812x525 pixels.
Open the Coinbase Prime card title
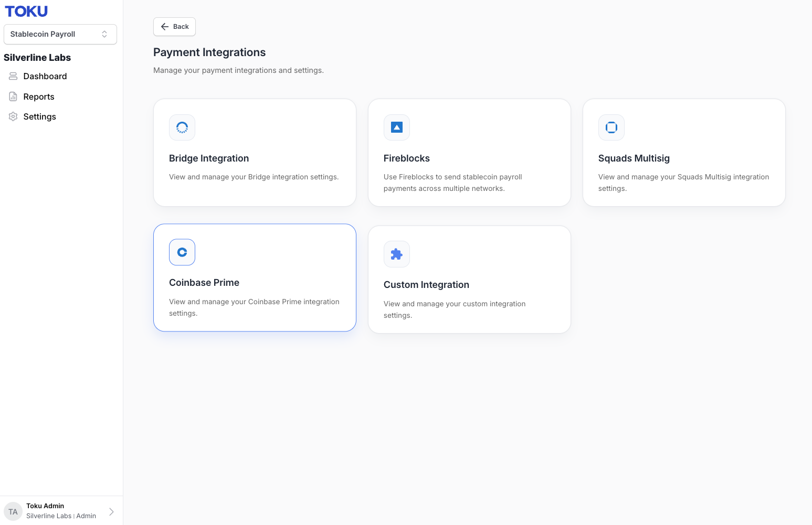click(204, 283)
